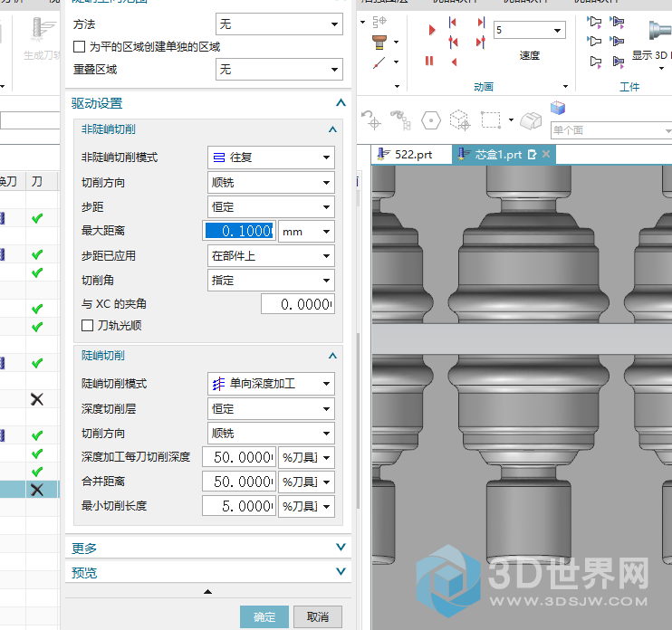
Task: Open the 陡峭切削模式 dropdown
Action: point(271,384)
